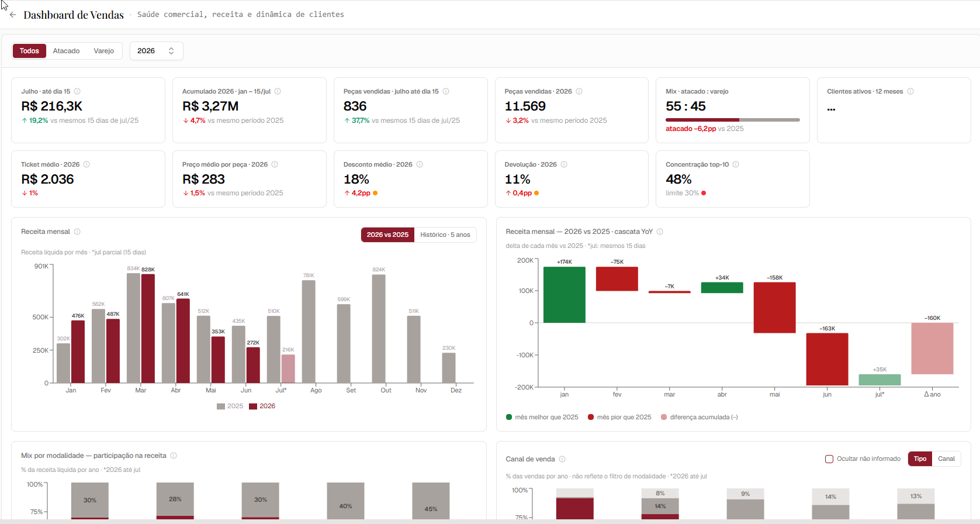This screenshot has height=524, width=980.
Task: Open info icon for Mix por modalidade
Action: click(x=174, y=456)
